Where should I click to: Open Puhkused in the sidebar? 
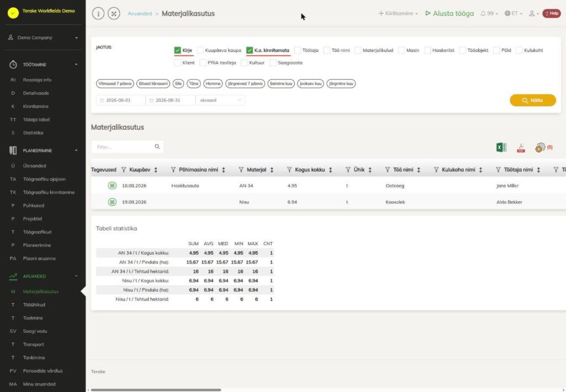coord(34,205)
